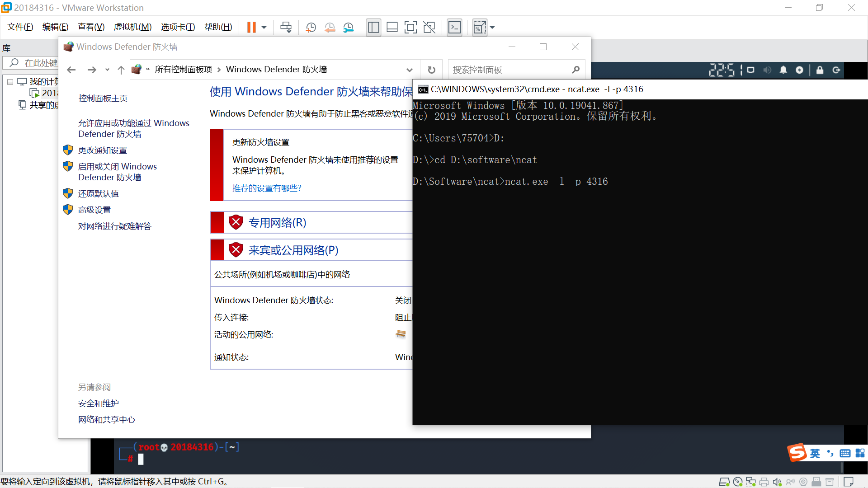The image size is (868, 488).
Task: Click the take snapshot clock icon
Action: tap(311, 28)
